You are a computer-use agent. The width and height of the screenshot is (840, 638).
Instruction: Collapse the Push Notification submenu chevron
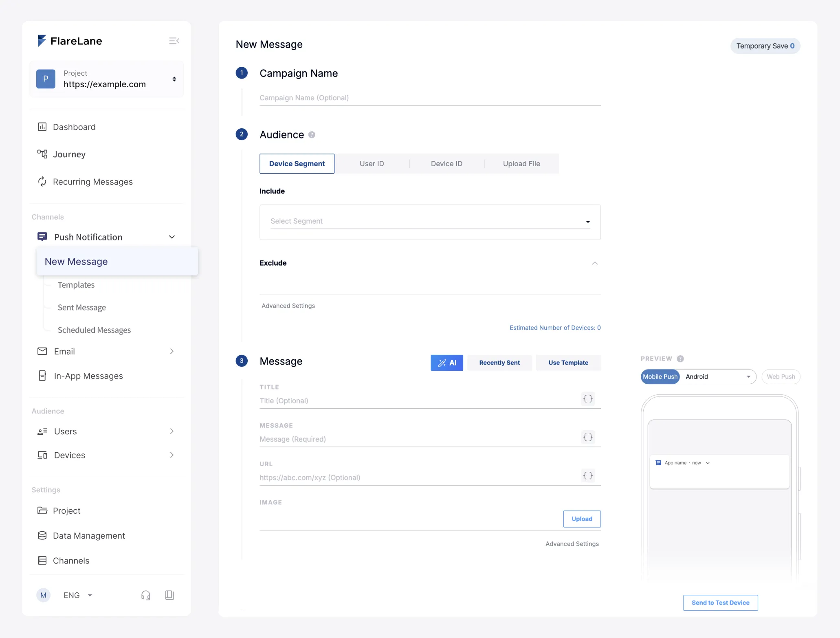[x=172, y=237]
